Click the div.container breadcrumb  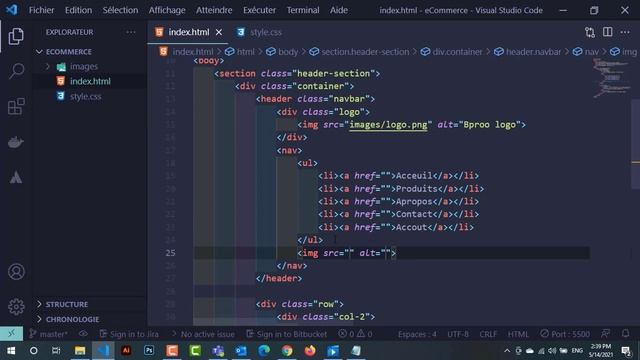click(451, 52)
